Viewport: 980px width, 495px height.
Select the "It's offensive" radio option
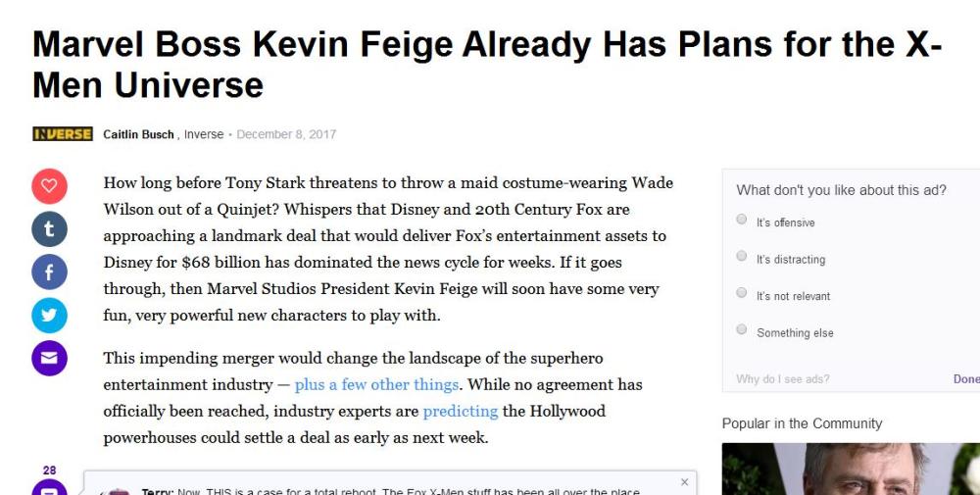(x=742, y=220)
